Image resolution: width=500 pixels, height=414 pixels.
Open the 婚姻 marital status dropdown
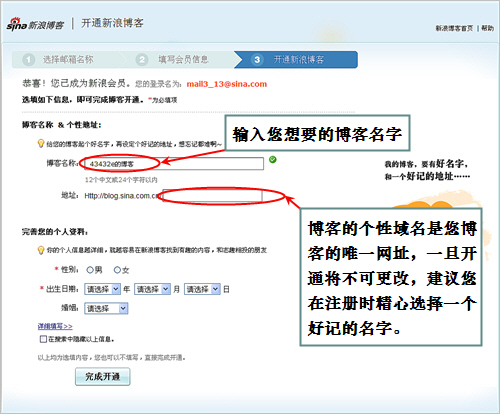tap(106, 308)
